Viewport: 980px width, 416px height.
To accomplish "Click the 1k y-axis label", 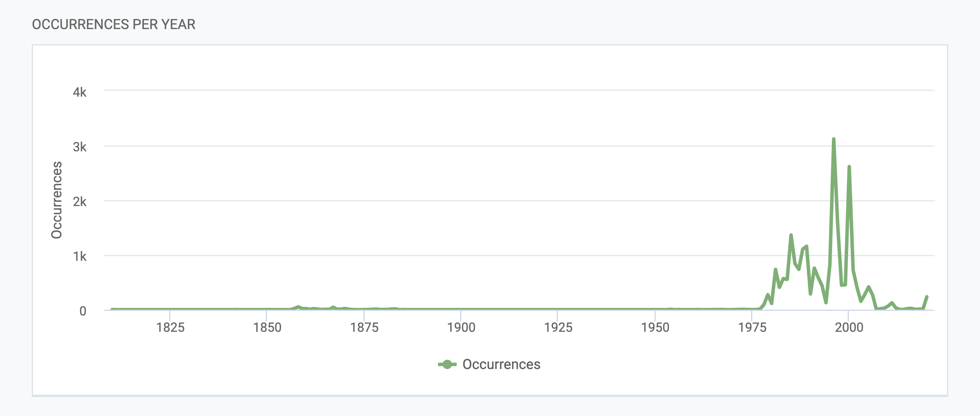I will (80, 257).
